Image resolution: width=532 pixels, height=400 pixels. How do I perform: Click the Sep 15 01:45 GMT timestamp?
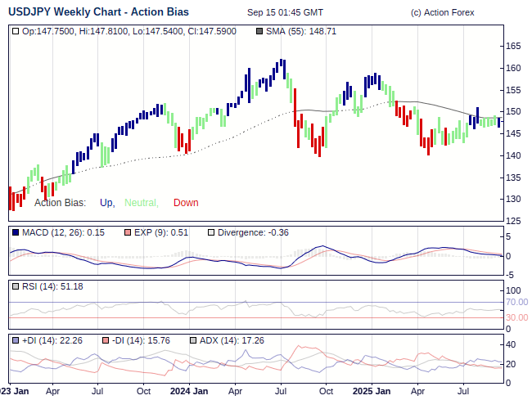285,13
